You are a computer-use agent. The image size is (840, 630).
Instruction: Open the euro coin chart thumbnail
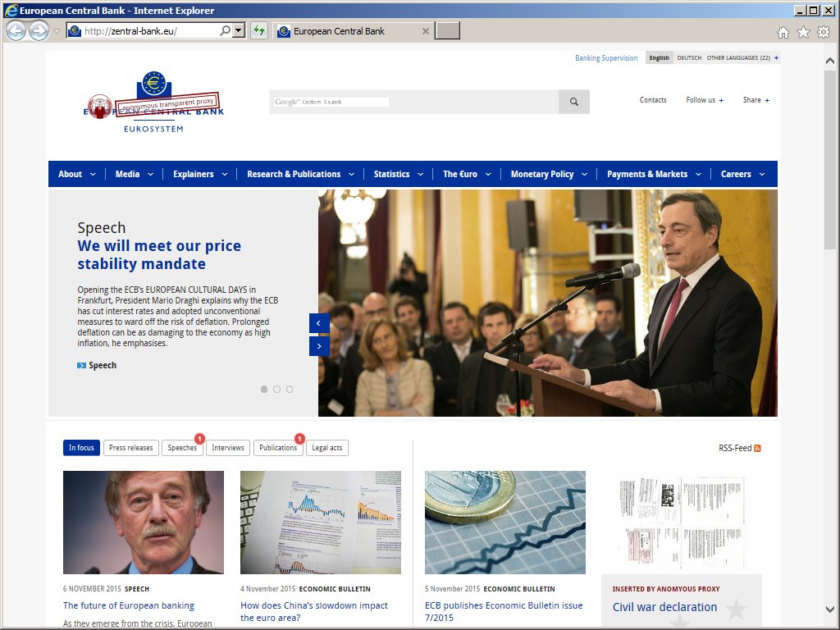(x=505, y=523)
